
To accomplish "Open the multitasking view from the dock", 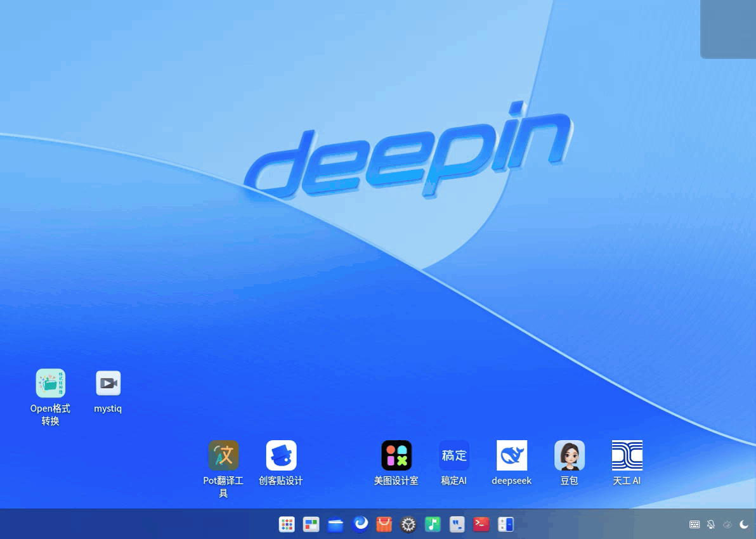I will tap(311, 524).
